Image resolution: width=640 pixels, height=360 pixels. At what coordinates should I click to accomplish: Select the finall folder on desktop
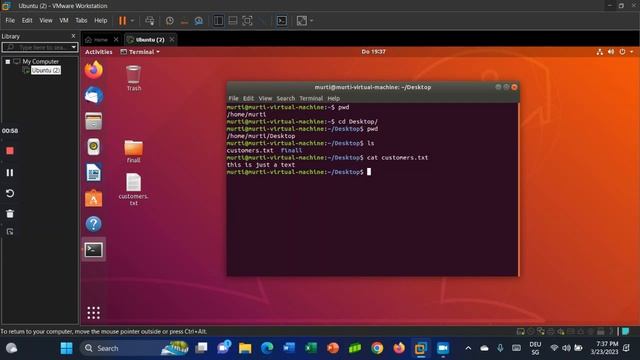pyautogui.click(x=133, y=151)
